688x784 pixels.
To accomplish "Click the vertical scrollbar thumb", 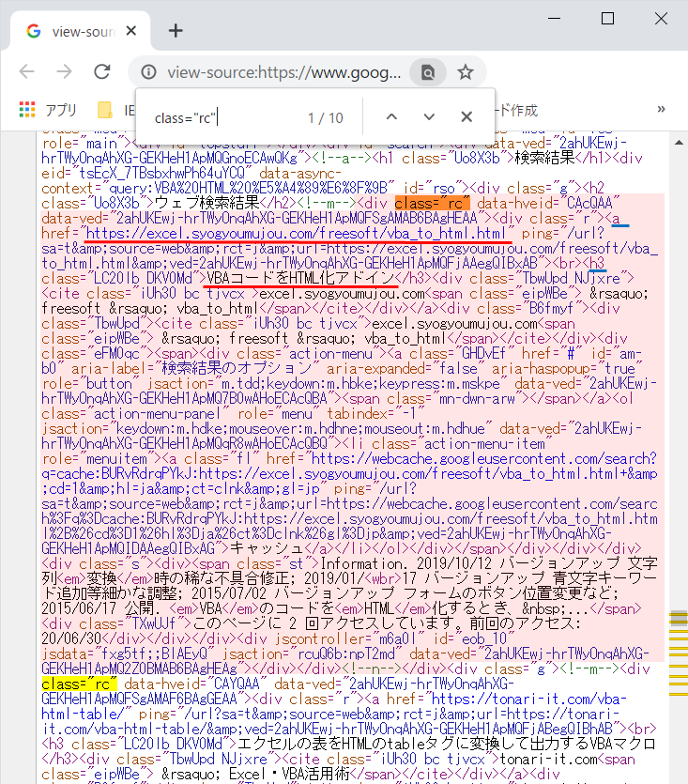I will click(x=679, y=618).
